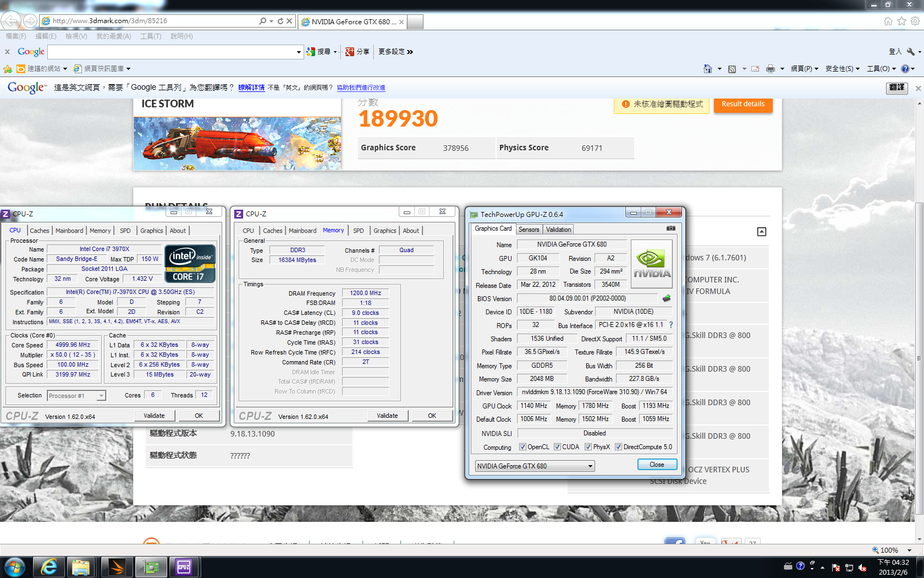The height and width of the screenshot is (578, 924).
Task: Switch to Caches tab in left CPU-Z window
Action: click(x=40, y=231)
